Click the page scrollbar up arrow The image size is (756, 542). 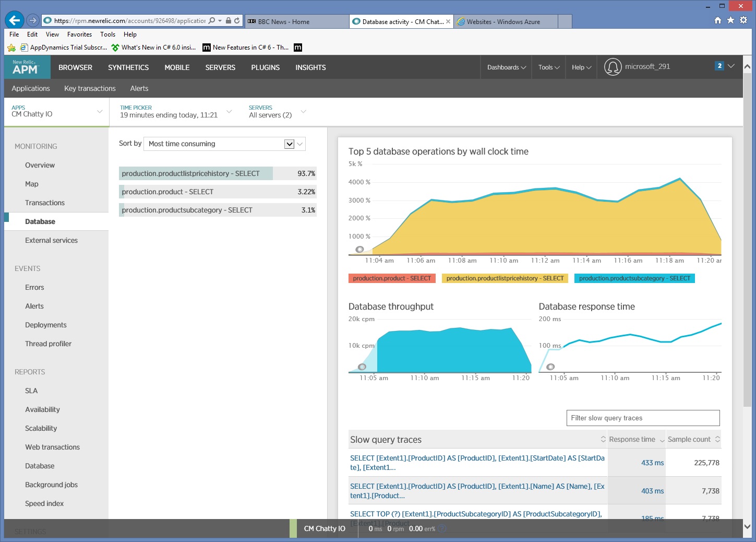pos(747,67)
